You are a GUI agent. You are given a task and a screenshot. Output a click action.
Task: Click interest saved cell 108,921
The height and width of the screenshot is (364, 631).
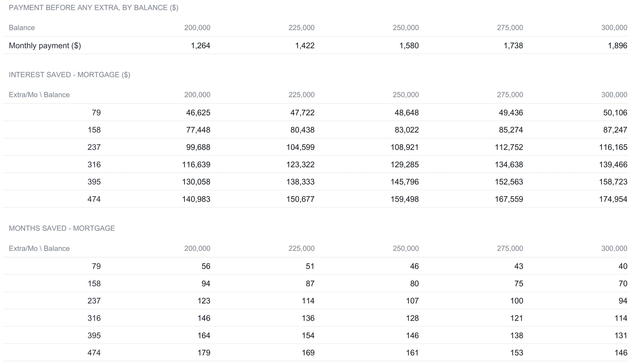tap(404, 147)
